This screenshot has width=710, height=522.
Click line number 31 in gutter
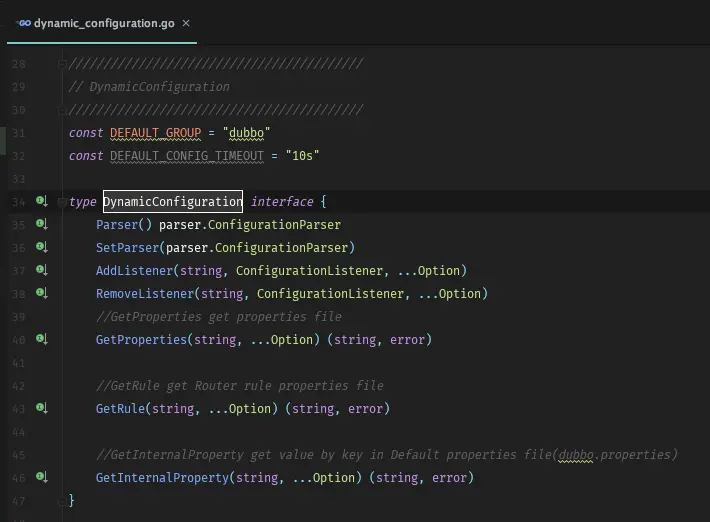19,133
